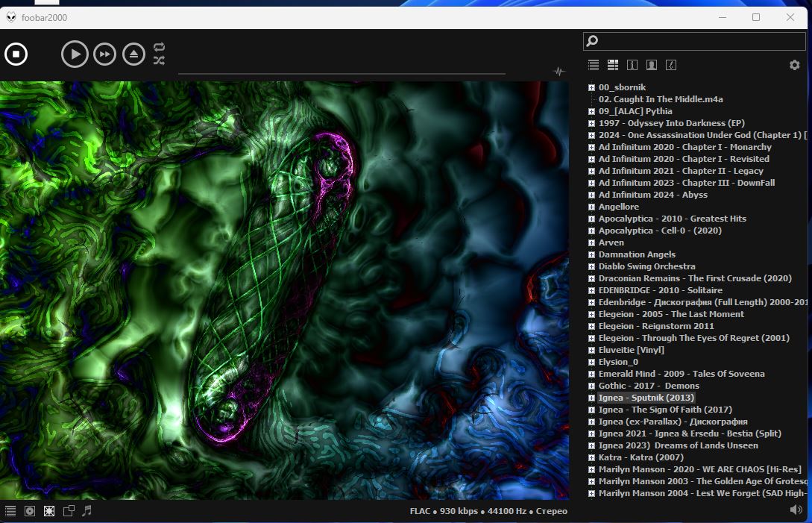This screenshot has height=523, width=812.
Task: Show the artist photo panel
Action: [x=652, y=65]
